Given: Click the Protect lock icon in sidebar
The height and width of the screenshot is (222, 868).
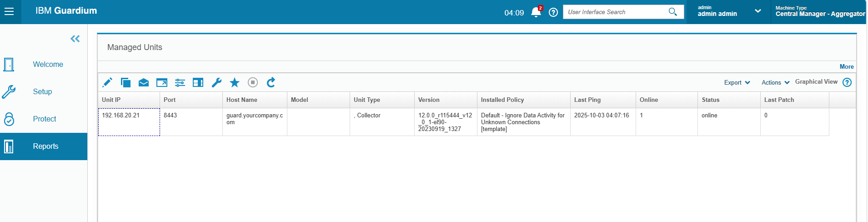Looking at the screenshot, I should coord(9,119).
